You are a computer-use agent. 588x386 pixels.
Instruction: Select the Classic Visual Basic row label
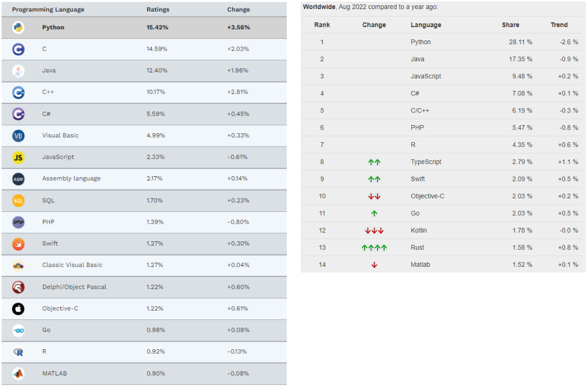(72, 265)
